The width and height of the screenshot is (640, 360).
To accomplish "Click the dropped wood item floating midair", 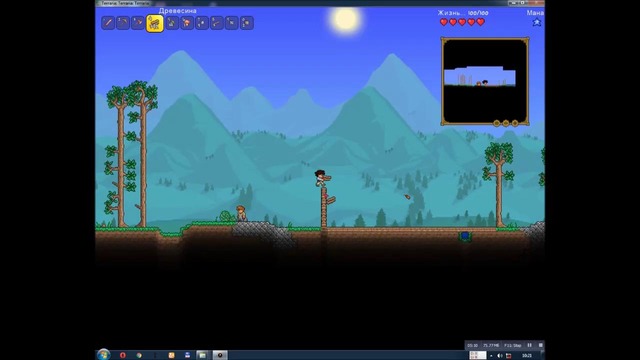I will [x=407, y=197].
